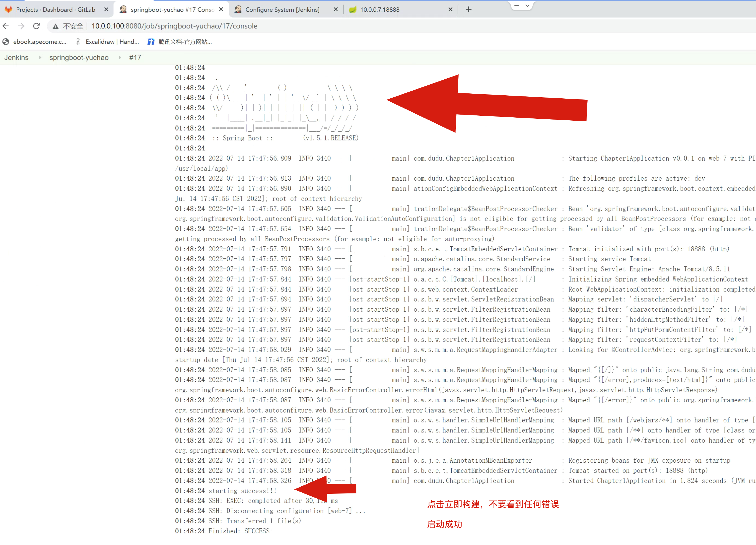
Task: Open the chevron dropdown at window top
Action: (x=527, y=5)
